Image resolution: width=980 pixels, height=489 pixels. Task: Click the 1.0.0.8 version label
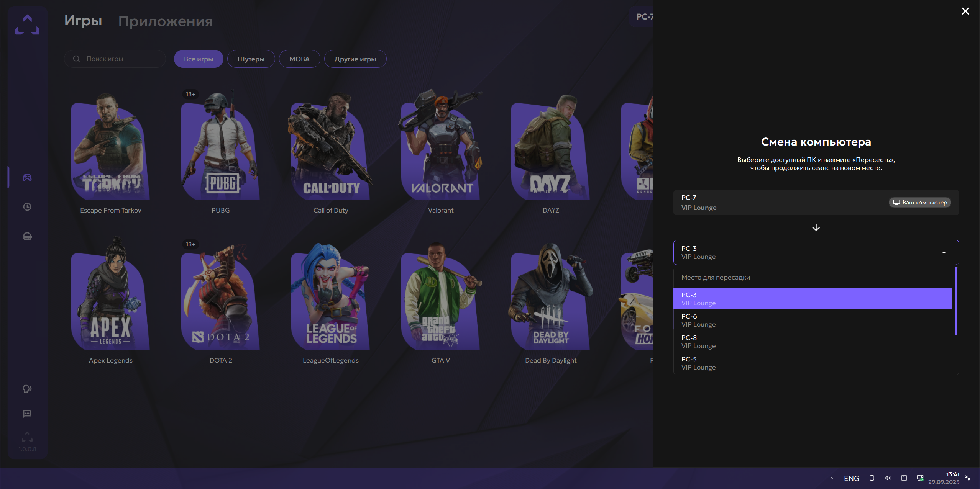(27, 449)
